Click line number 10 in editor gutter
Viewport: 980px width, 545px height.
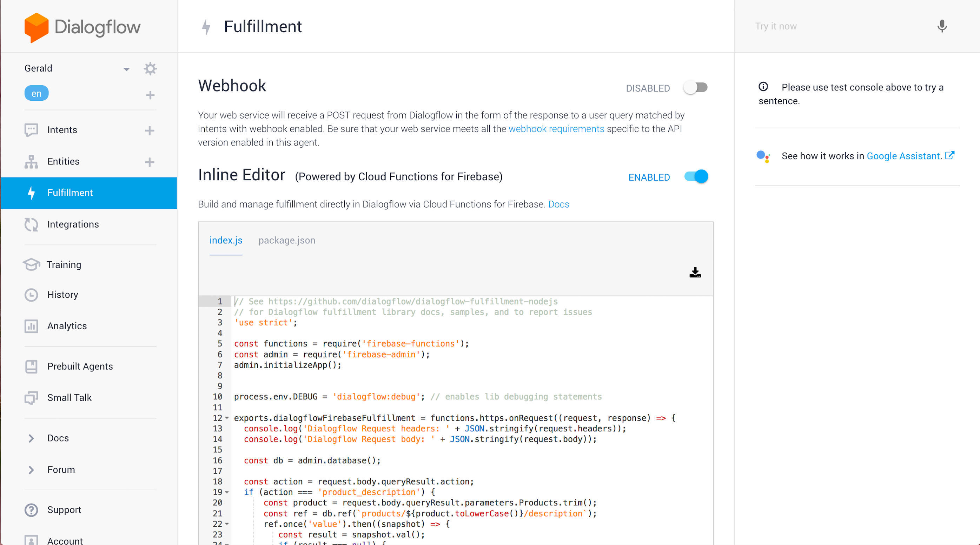coord(218,396)
